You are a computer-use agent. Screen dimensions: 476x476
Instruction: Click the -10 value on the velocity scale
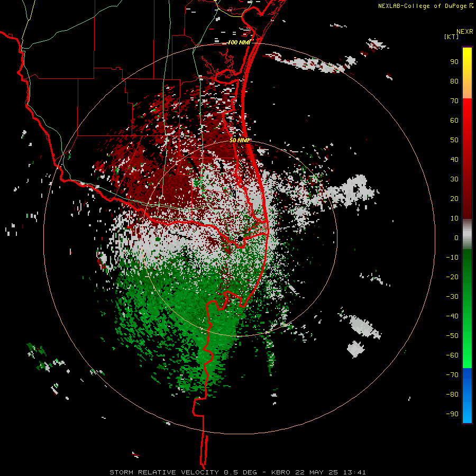coord(452,258)
